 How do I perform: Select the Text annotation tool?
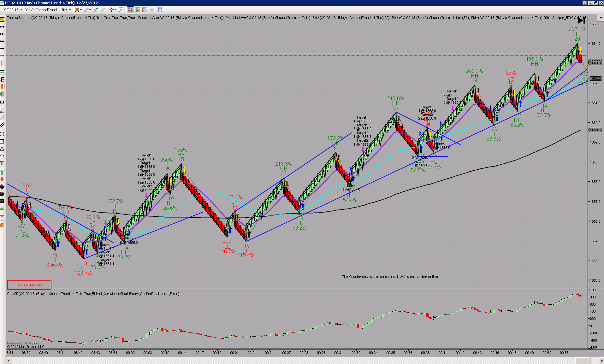pos(2,163)
